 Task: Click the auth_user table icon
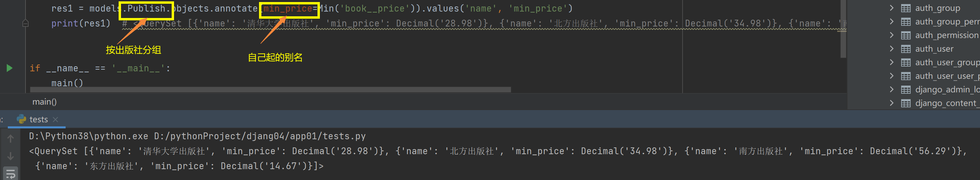click(x=906, y=49)
